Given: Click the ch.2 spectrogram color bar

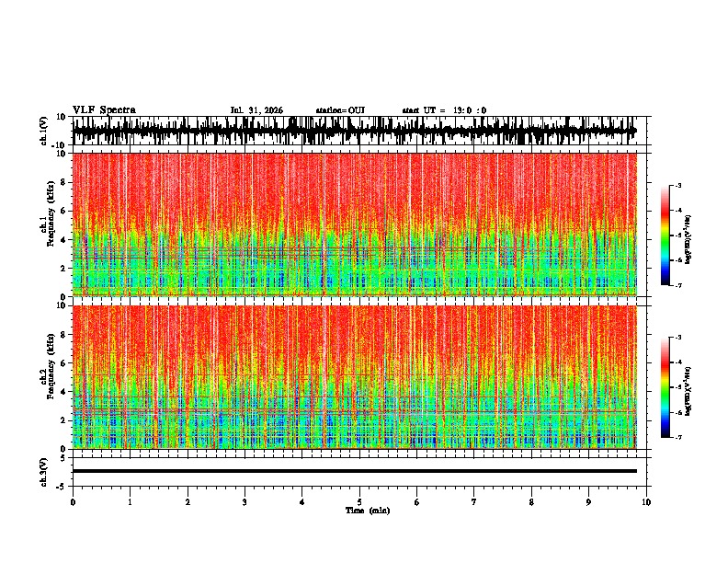Looking at the screenshot, I should tap(665, 387).
